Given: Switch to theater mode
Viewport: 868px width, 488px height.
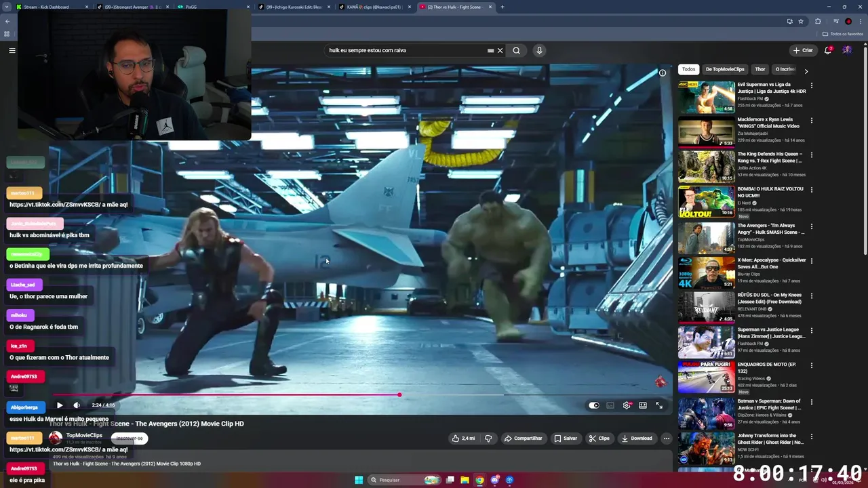Looking at the screenshot, I should (x=643, y=405).
